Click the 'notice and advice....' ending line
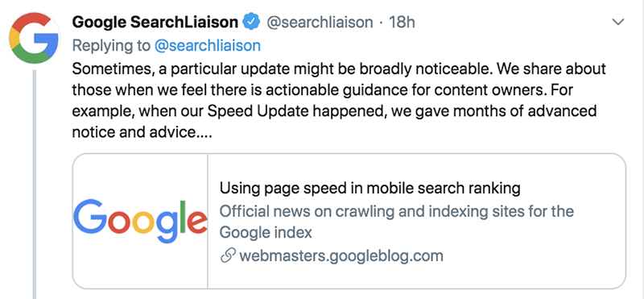 [142, 132]
